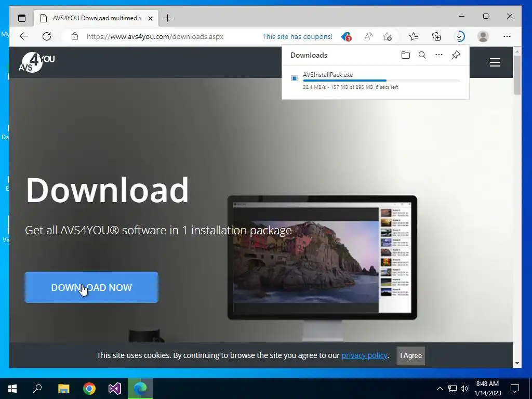Open the Favorites list icon

[x=414, y=36]
